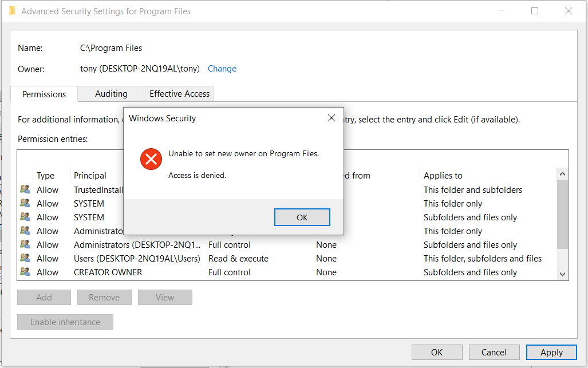The image size is (588, 368).
Task: Click Full control in CREATOR OWNER row
Action: (x=230, y=272)
